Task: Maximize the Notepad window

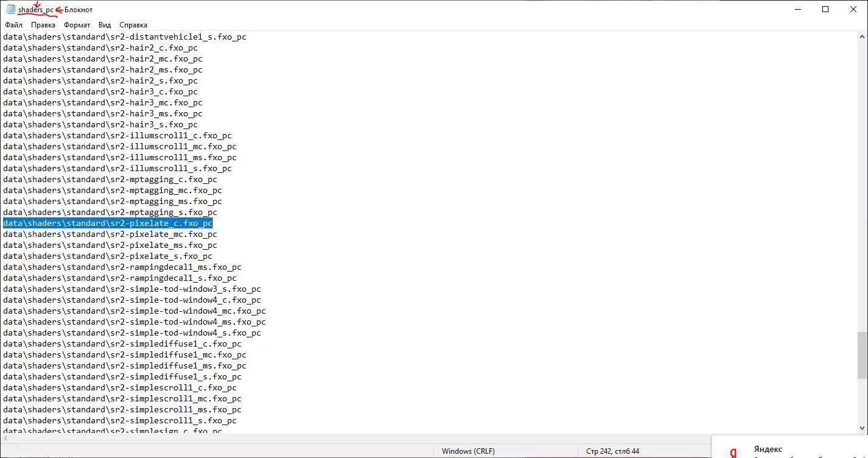Action: 825,9
